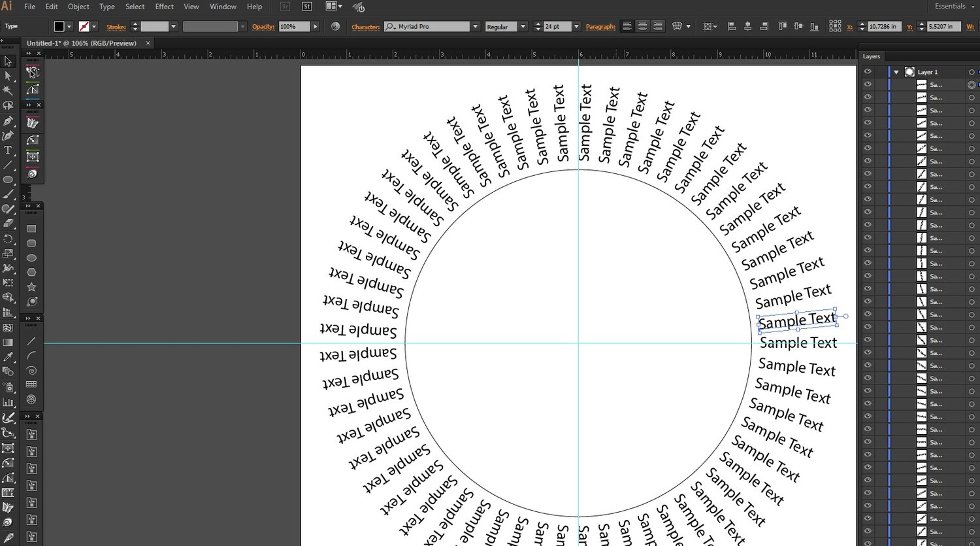Open the Effect menu
This screenshot has height=546, width=980.
coord(164,7)
